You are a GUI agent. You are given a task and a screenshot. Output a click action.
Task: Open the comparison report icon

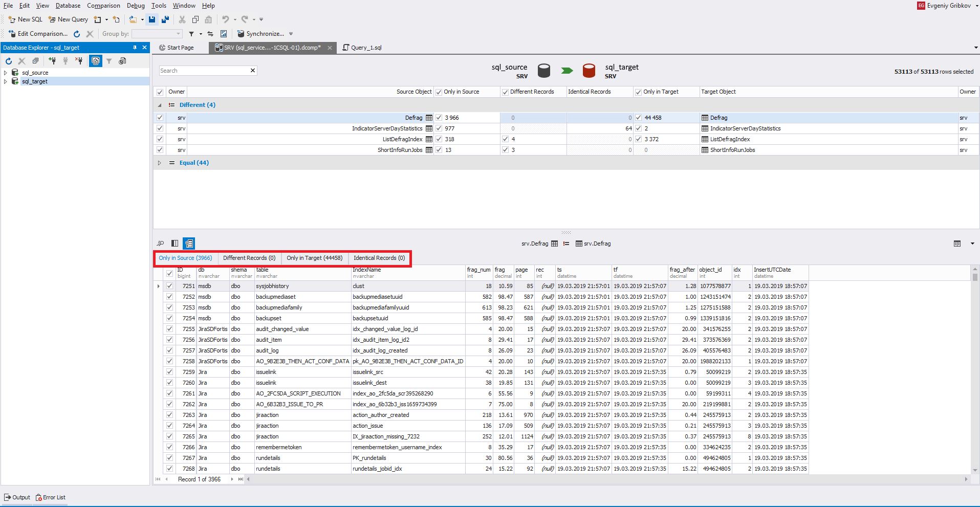(224, 34)
